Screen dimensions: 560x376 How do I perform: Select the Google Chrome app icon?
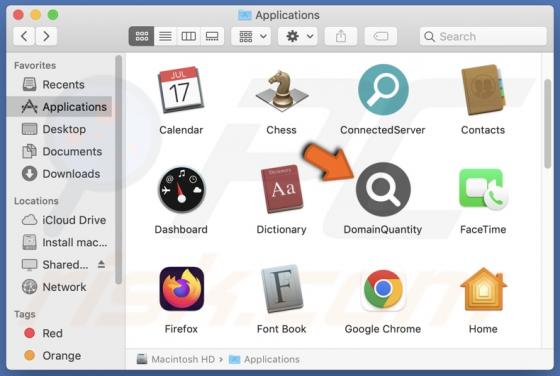coord(383,289)
